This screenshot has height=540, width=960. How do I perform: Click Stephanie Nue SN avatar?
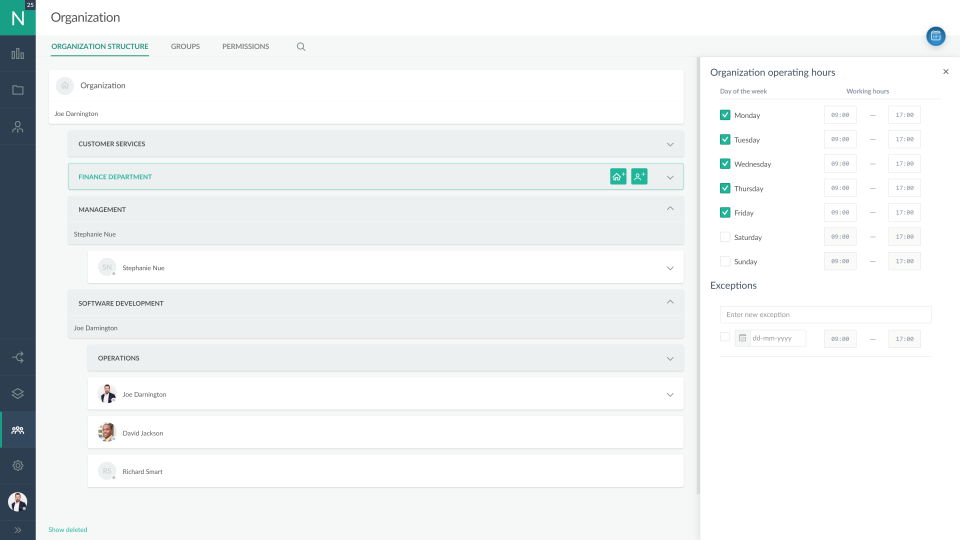click(x=107, y=267)
